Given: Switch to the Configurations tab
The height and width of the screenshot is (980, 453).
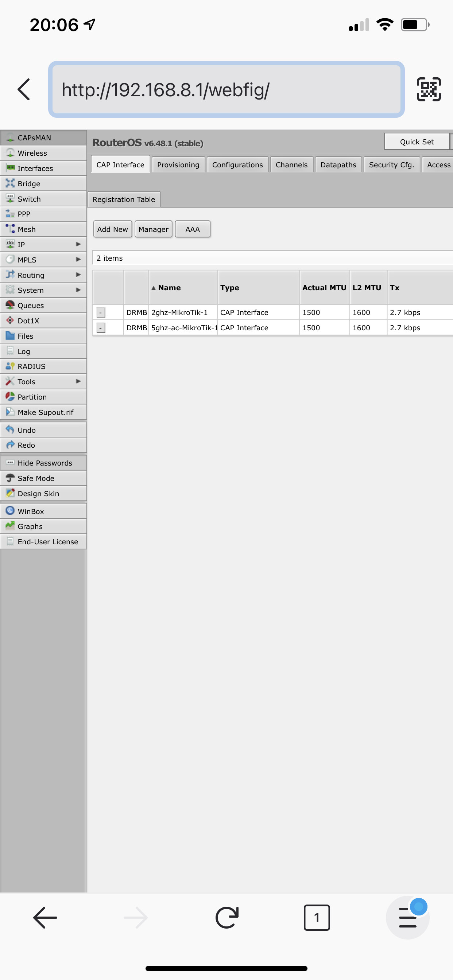Looking at the screenshot, I should click(x=237, y=165).
